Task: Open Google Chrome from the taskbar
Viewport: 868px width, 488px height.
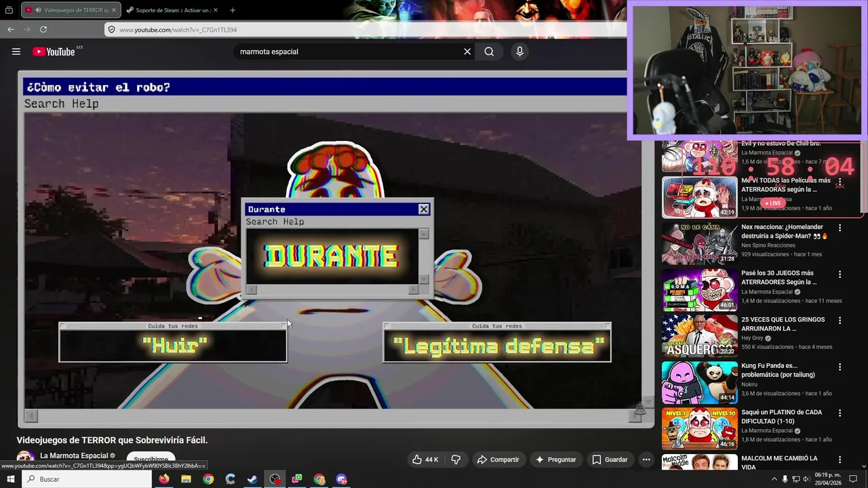Action: pyautogui.click(x=208, y=479)
